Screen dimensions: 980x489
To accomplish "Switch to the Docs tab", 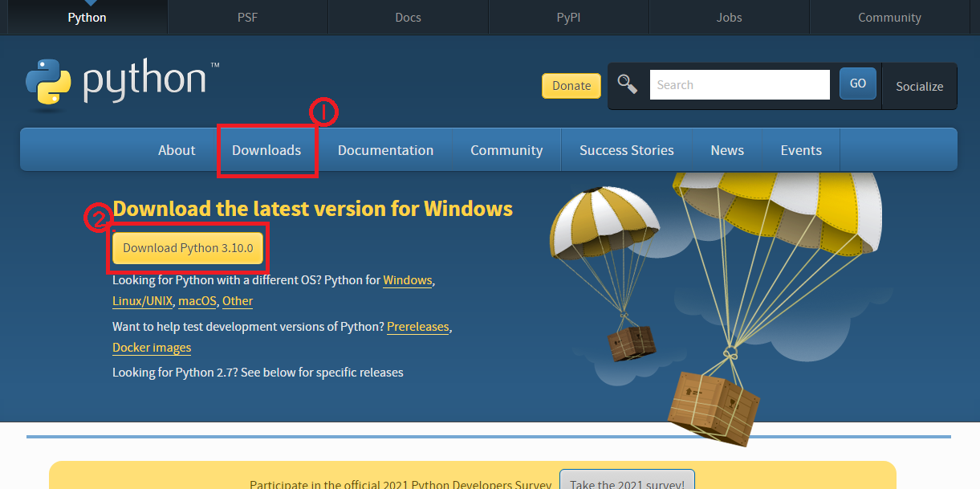I will pos(408,17).
